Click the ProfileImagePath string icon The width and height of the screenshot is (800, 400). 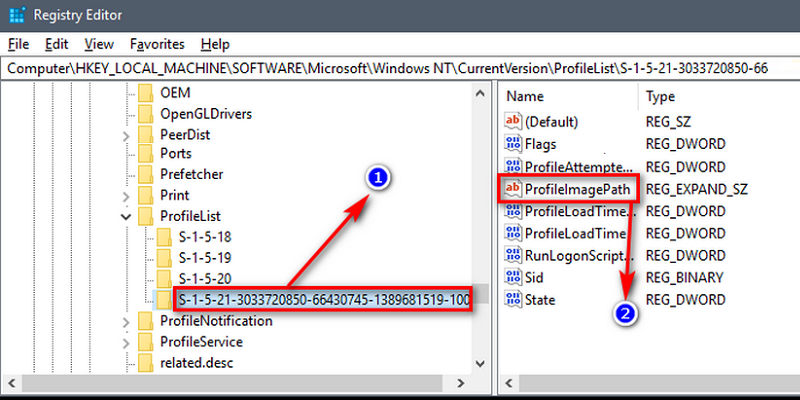pyautogui.click(x=513, y=189)
